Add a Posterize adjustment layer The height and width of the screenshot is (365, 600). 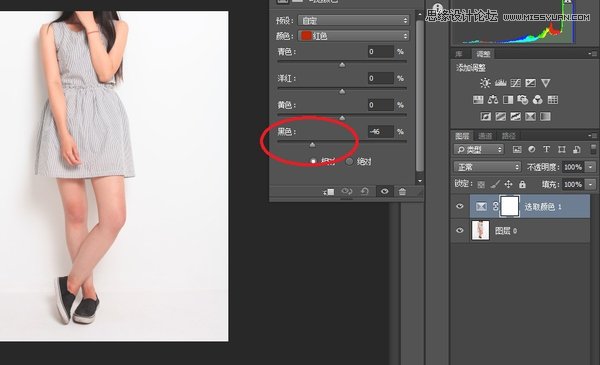click(x=501, y=116)
